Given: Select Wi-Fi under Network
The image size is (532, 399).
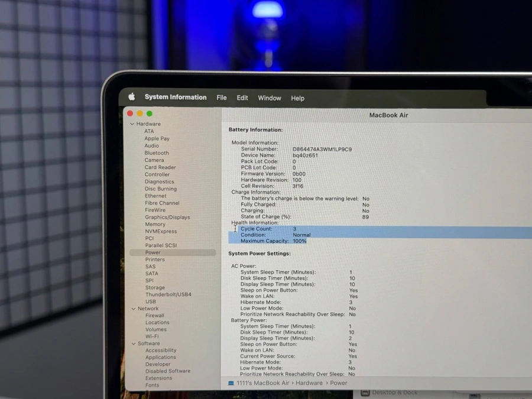Looking at the screenshot, I should [x=151, y=336].
